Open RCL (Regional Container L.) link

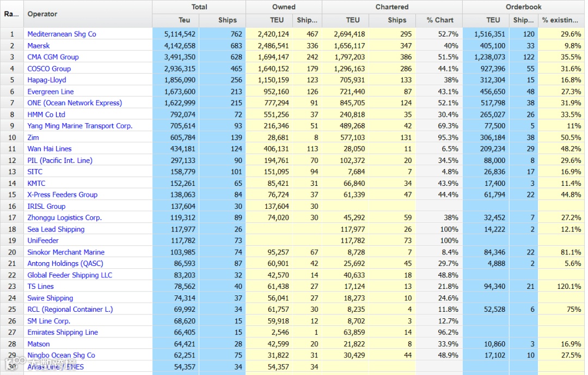(x=70, y=309)
